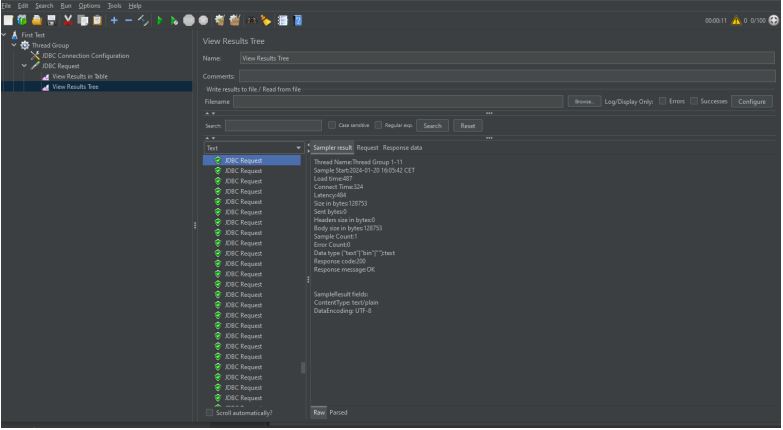Screen dimensions: 783x430
Task: Switch to the Response data tab
Action: tap(403, 148)
